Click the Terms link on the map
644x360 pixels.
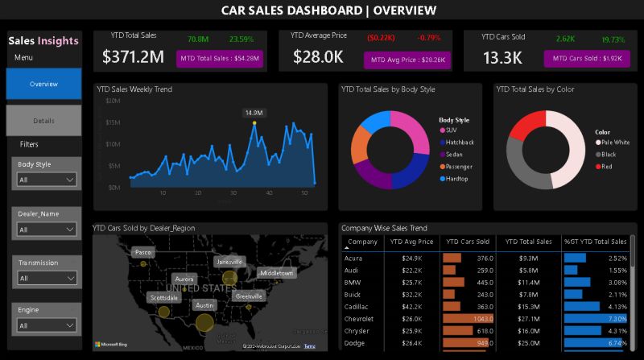pyautogui.click(x=310, y=345)
